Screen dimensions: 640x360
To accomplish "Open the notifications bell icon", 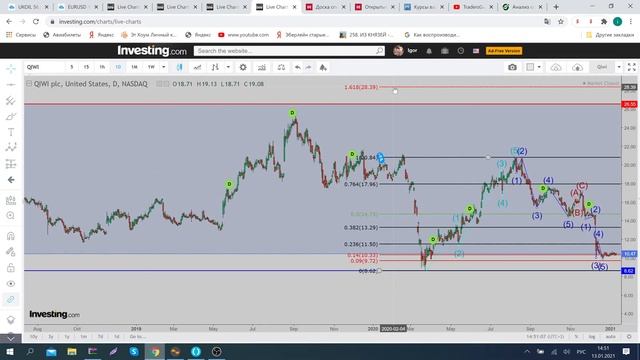I will (429, 51).
